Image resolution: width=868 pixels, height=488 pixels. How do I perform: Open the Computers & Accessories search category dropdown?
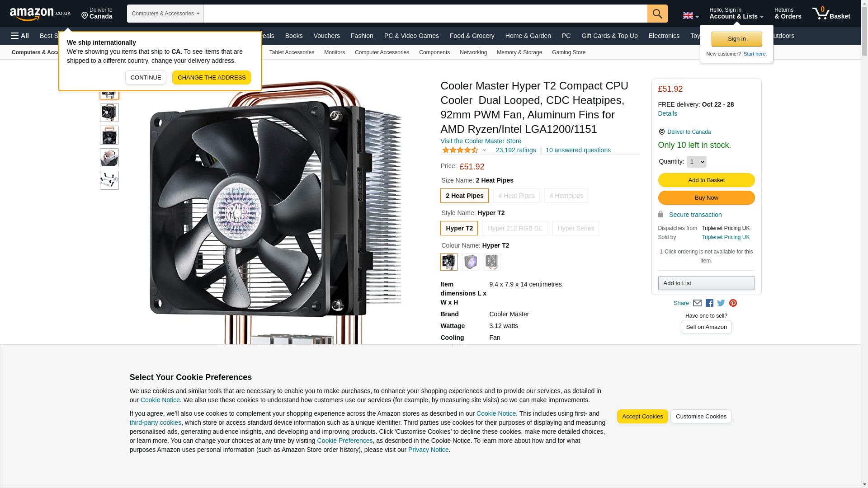(165, 14)
